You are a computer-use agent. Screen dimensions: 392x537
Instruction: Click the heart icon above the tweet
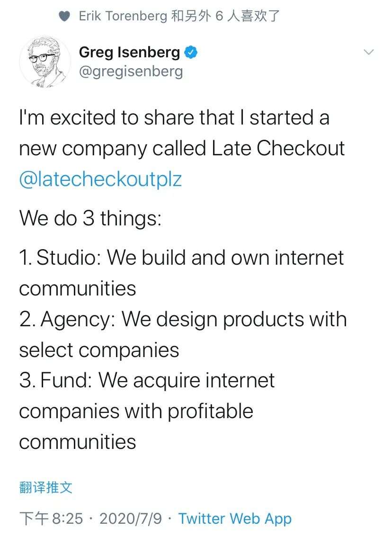click(65, 17)
